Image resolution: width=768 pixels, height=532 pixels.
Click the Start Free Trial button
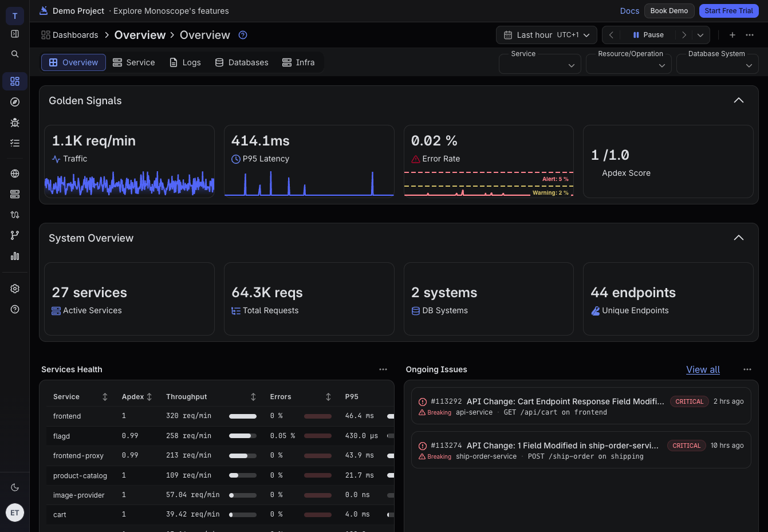[729, 11]
